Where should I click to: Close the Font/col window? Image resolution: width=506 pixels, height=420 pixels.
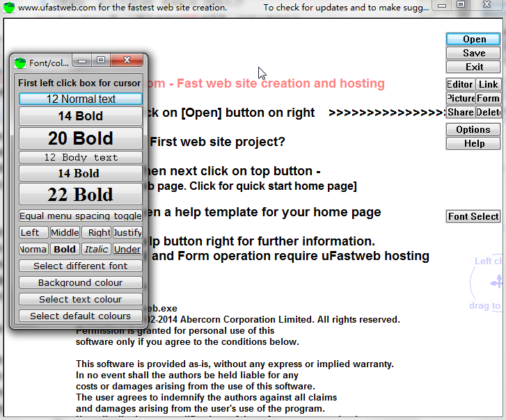click(x=127, y=60)
